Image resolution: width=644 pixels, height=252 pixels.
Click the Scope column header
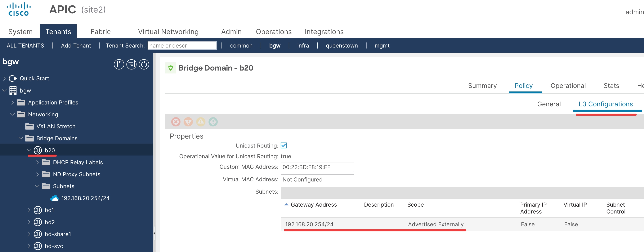click(x=415, y=205)
